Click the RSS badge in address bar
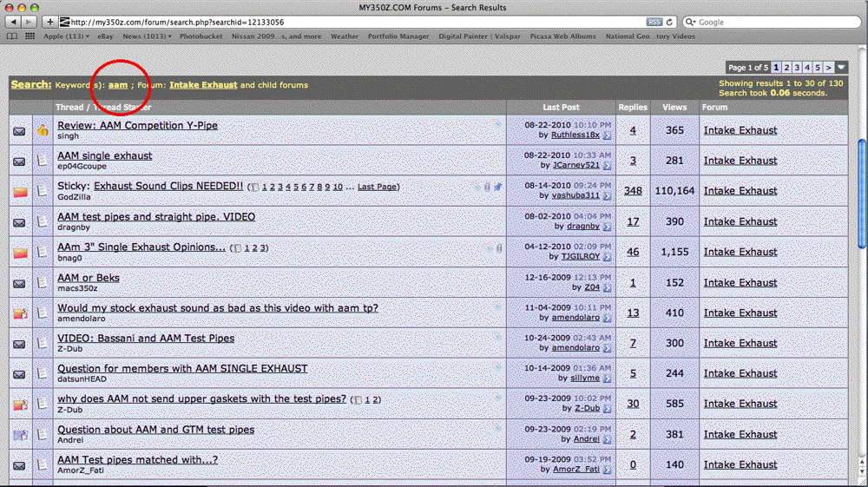This screenshot has width=868, height=487. pyautogui.click(x=654, y=22)
